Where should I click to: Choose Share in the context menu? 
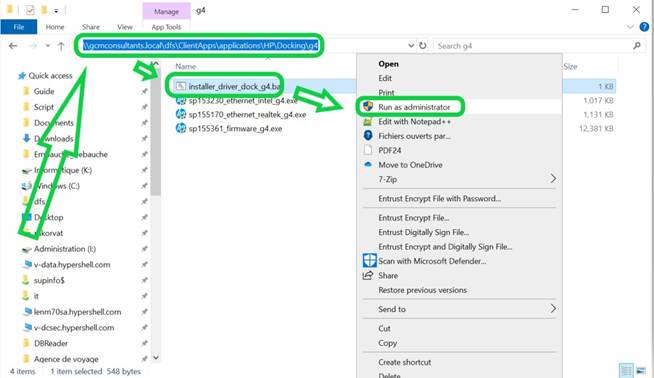(x=388, y=275)
